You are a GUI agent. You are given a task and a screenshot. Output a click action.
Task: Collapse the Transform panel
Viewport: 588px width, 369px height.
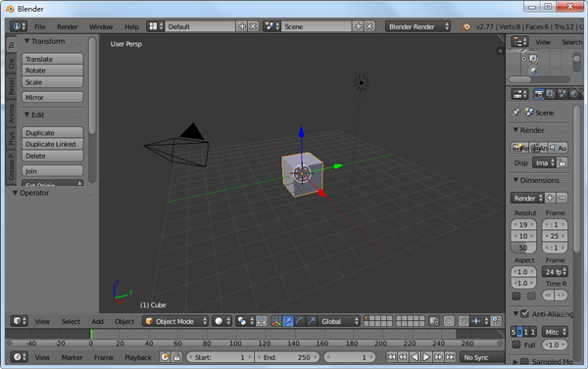tap(27, 41)
